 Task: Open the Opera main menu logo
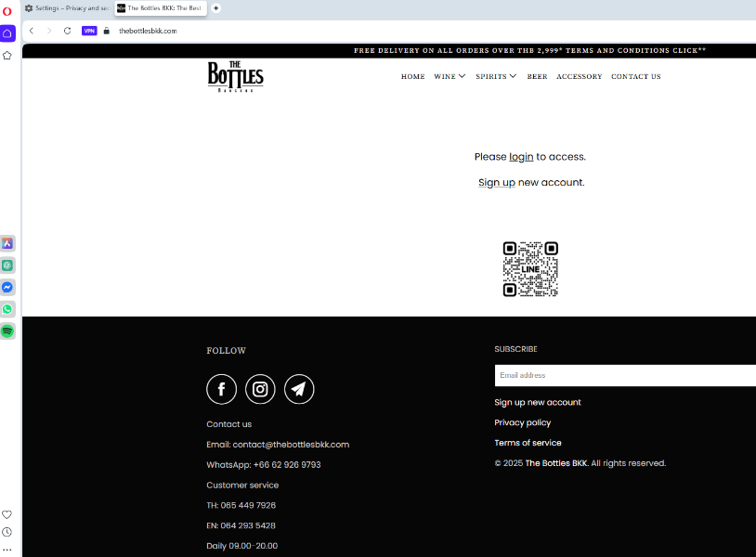7,10
